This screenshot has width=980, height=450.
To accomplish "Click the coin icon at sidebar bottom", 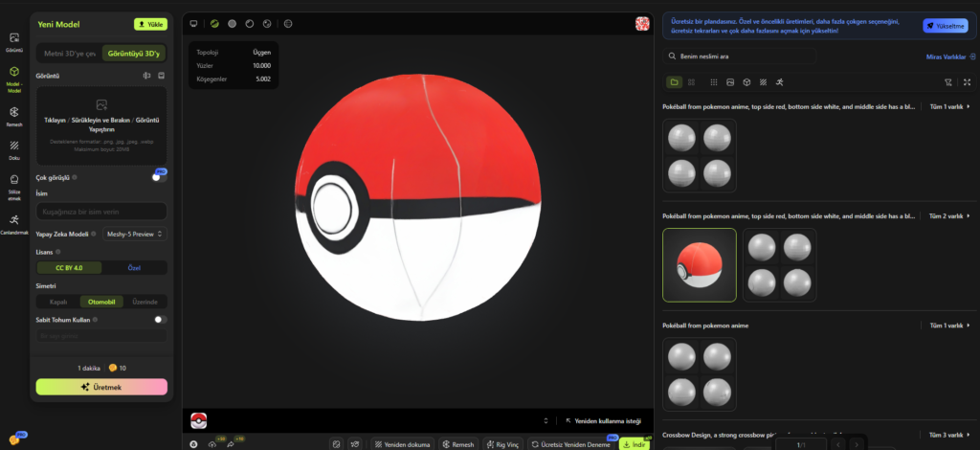I will tap(13, 440).
